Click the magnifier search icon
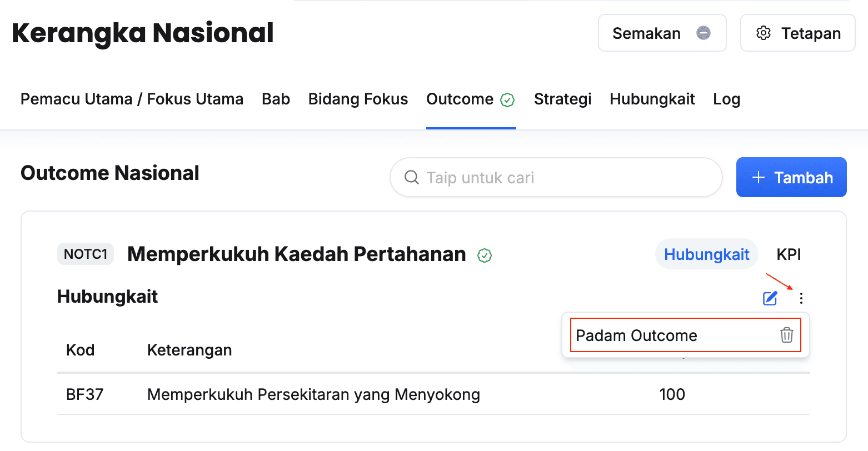 click(411, 178)
